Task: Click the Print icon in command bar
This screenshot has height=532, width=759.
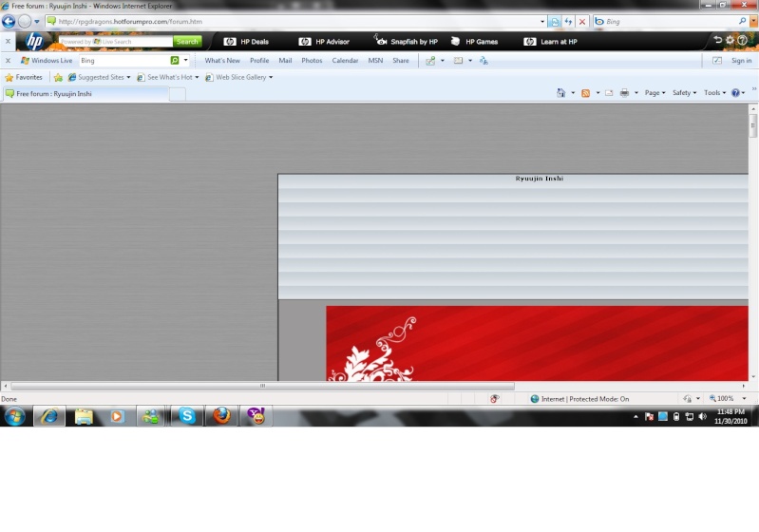Action: pos(624,93)
